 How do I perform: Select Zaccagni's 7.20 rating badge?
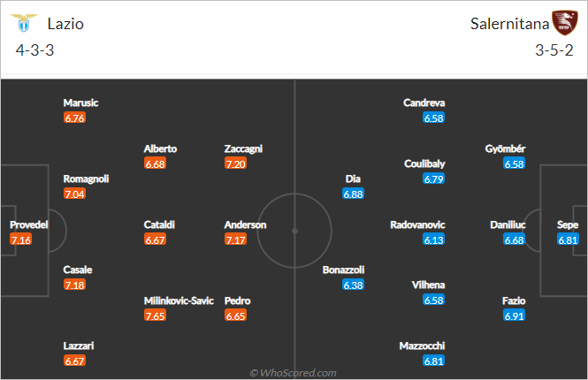[x=235, y=163]
